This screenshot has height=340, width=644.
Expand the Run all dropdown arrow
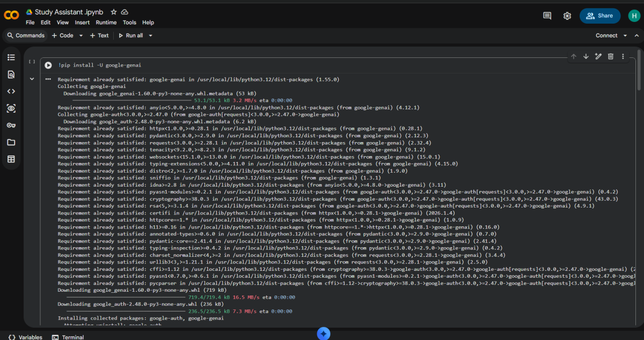(x=151, y=35)
